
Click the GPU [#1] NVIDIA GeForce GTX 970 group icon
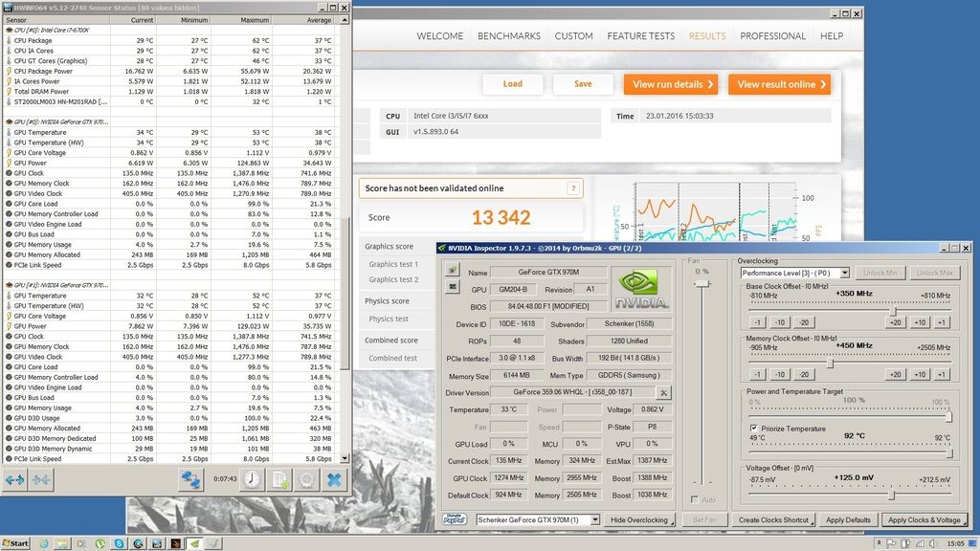pos(9,285)
